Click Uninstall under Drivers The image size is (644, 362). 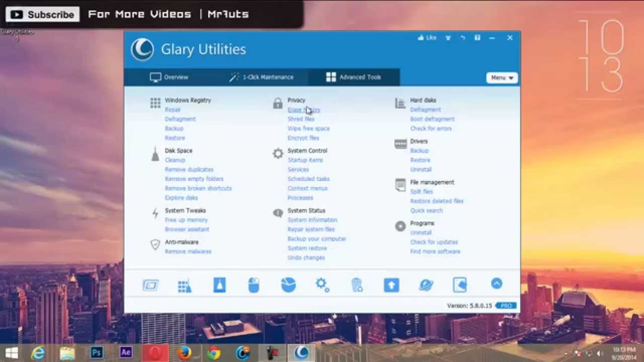421,170
